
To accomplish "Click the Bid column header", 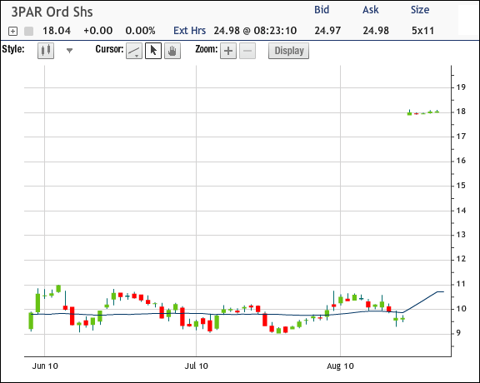I will (322, 10).
